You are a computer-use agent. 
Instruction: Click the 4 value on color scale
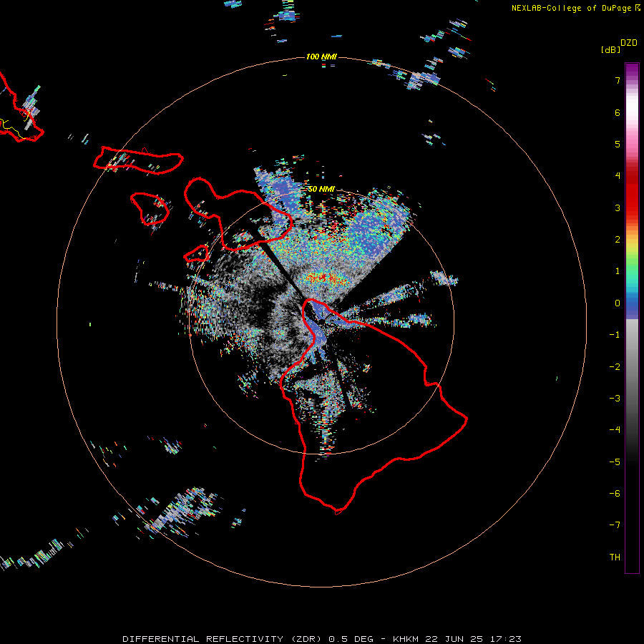(x=618, y=176)
